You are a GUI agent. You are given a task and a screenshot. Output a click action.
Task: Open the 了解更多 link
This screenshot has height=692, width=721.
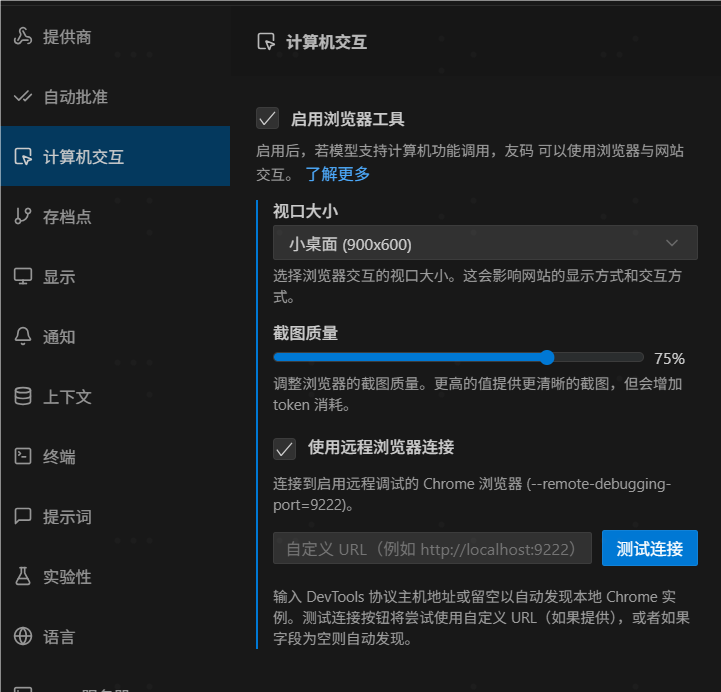[x=337, y=174]
